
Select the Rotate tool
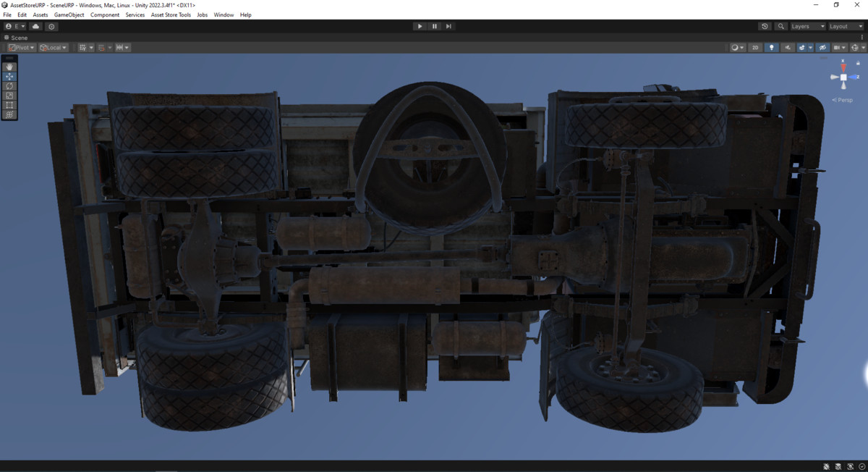[x=9, y=85]
